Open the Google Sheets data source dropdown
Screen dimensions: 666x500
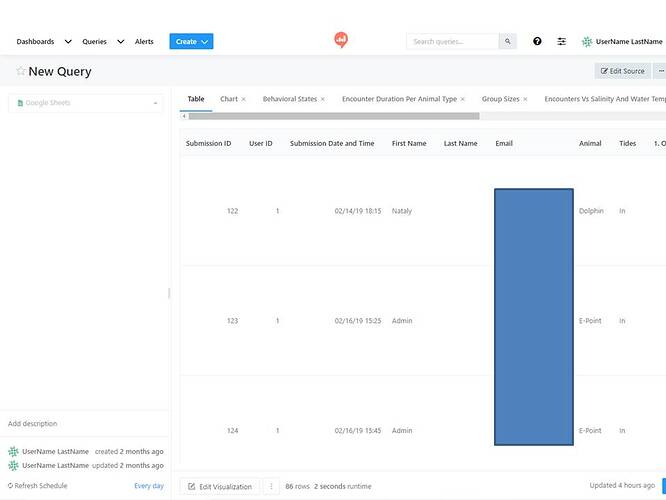[x=85, y=103]
